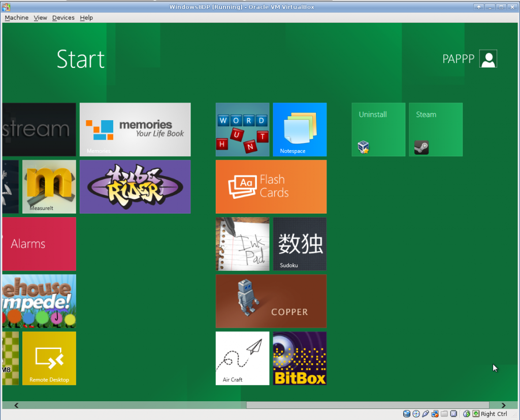Open the partially visible Stream tile
520x420 pixels.
[39, 129]
